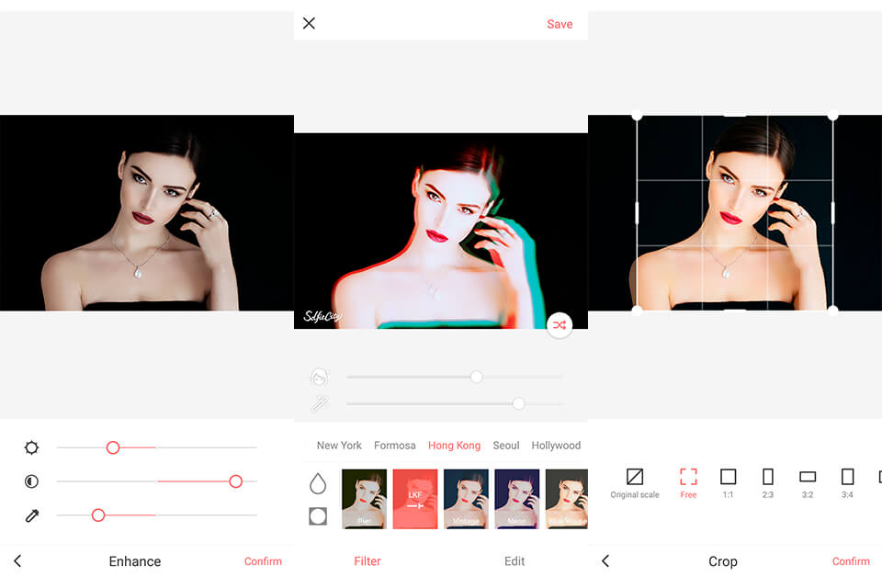Click the bottom-left crop corner handle
The image size is (882, 588).
[x=637, y=310]
